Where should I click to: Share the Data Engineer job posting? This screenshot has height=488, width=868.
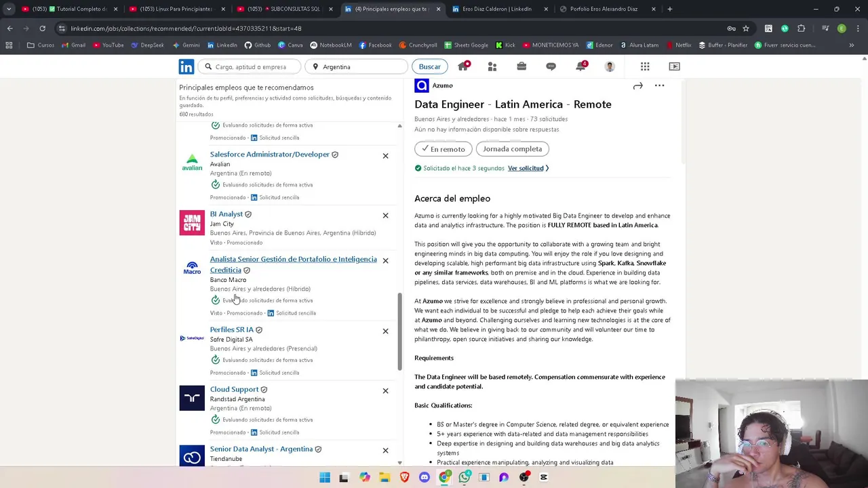[x=637, y=86]
